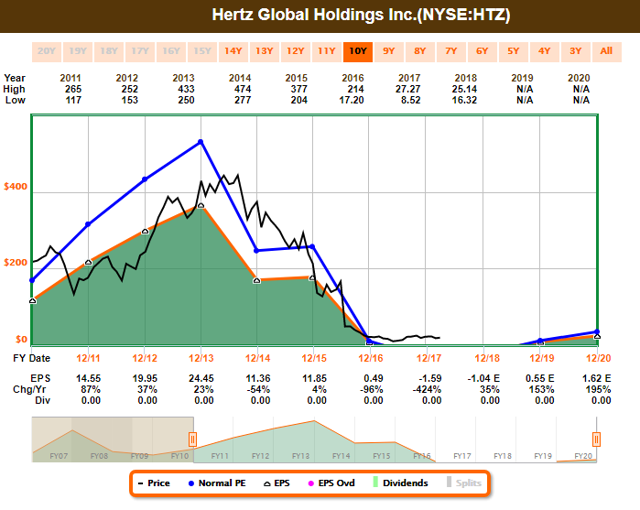This screenshot has width=640, height=510.
Task: Toggle the Dividends legend entry
Action: pyautogui.click(x=400, y=483)
